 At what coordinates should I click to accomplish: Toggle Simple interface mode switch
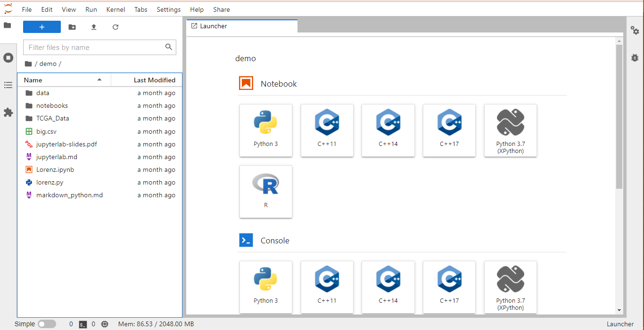tap(47, 324)
